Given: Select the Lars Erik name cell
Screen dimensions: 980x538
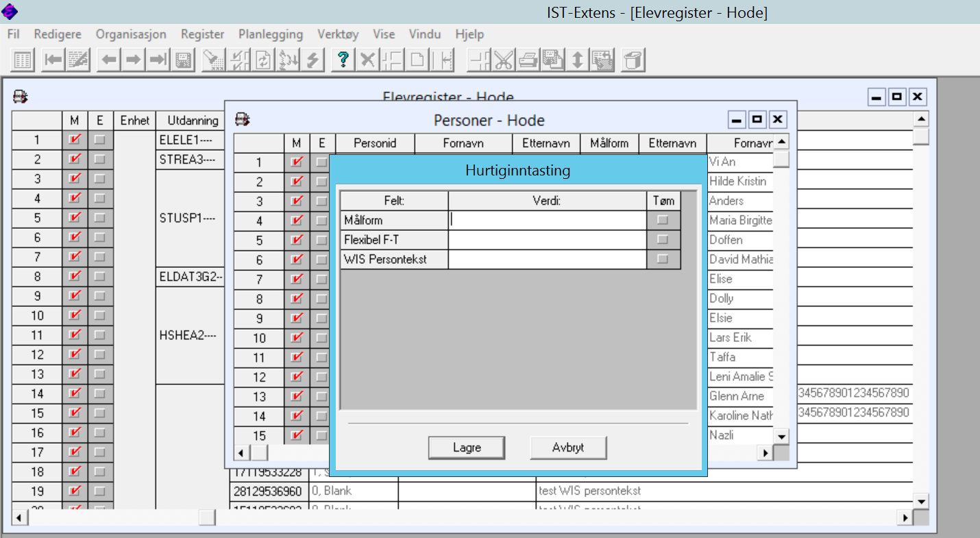Looking at the screenshot, I should (740, 338).
